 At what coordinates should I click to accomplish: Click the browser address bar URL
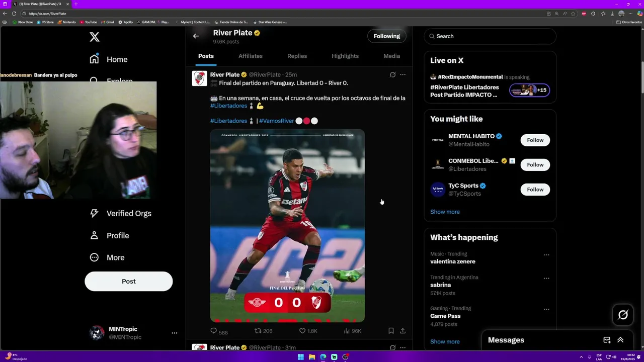click(x=47, y=14)
